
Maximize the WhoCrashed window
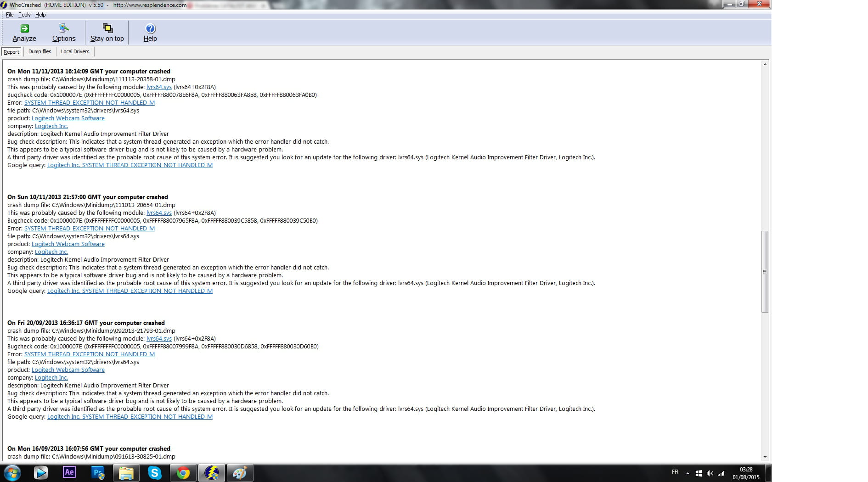pyautogui.click(x=742, y=4)
